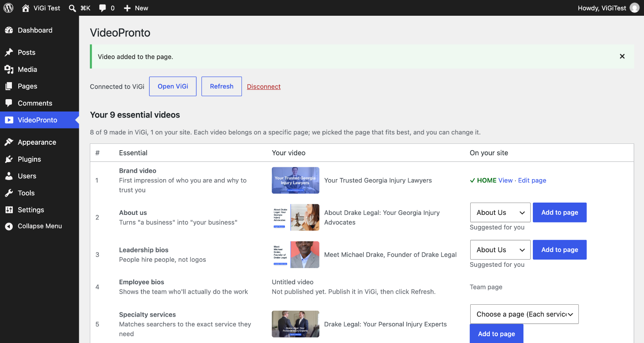Open the Brand video thumbnail
The image size is (644, 343).
(296, 180)
